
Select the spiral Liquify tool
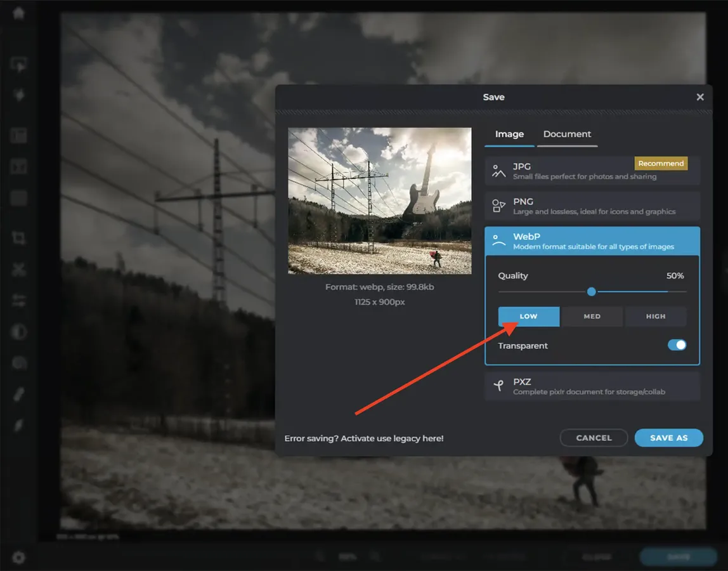click(x=18, y=363)
